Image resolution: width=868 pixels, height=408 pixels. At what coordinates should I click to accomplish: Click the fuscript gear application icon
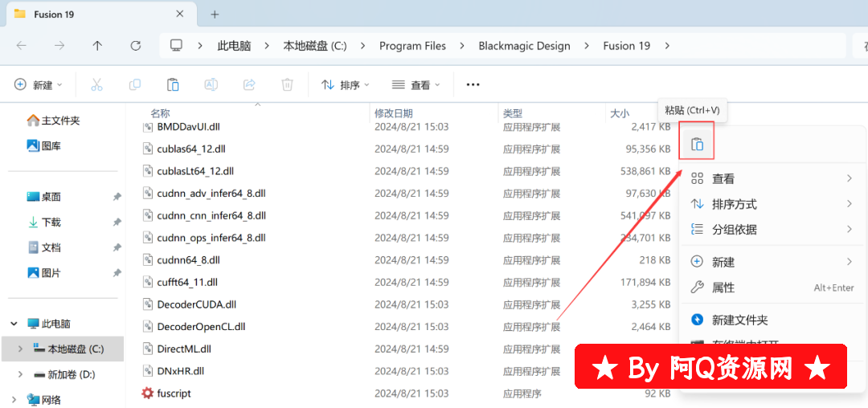(147, 393)
